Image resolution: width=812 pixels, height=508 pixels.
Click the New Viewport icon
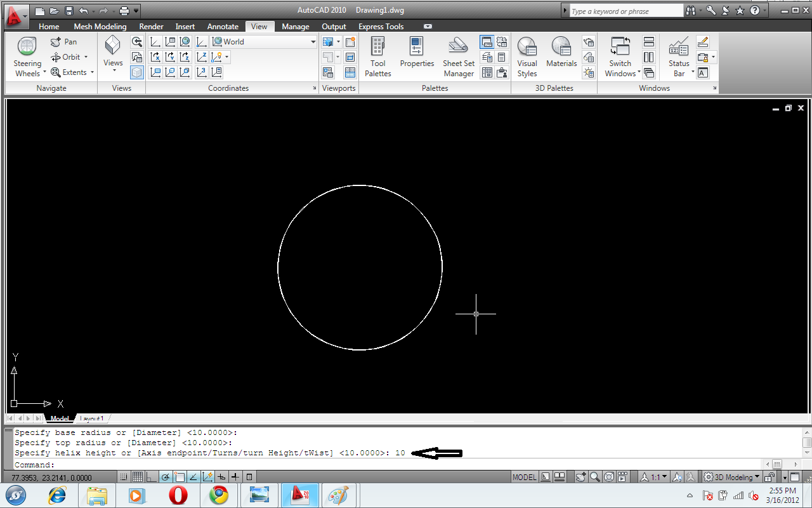350,42
